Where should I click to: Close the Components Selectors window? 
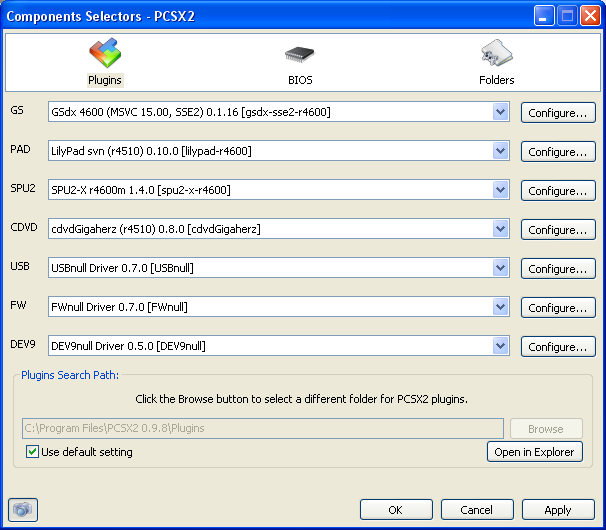click(590, 16)
